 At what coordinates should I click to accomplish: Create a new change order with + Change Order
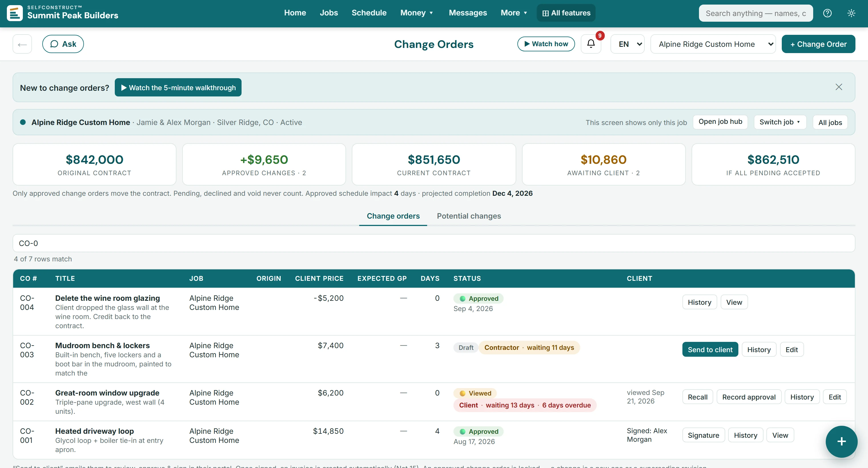pyautogui.click(x=818, y=44)
